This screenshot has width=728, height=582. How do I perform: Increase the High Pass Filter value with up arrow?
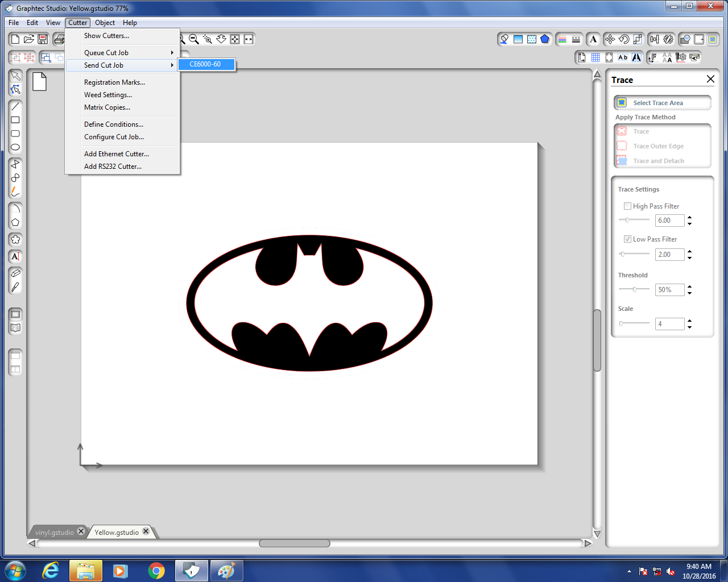click(690, 218)
